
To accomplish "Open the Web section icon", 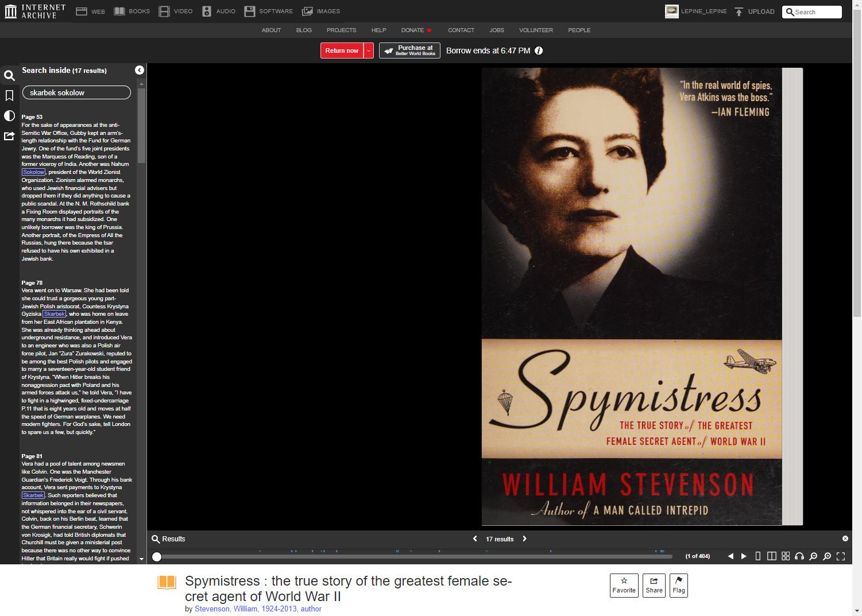I will [x=82, y=11].
